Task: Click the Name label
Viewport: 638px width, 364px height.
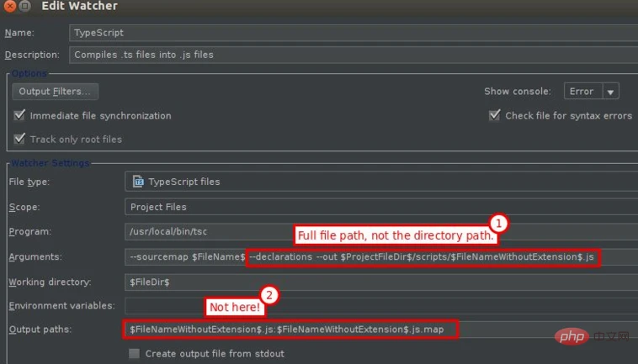Action: 19,33
